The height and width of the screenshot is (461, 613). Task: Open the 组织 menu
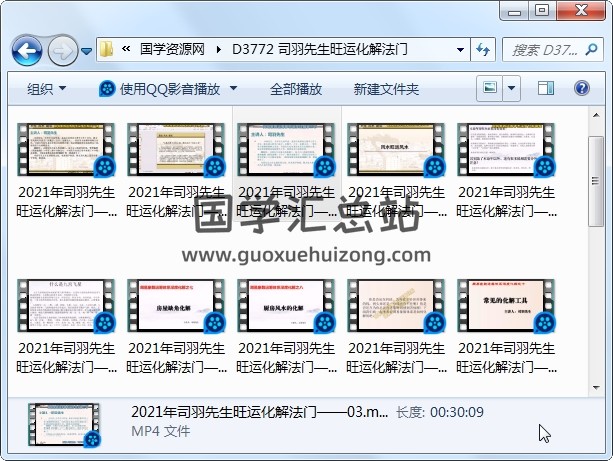coord(47,89)
